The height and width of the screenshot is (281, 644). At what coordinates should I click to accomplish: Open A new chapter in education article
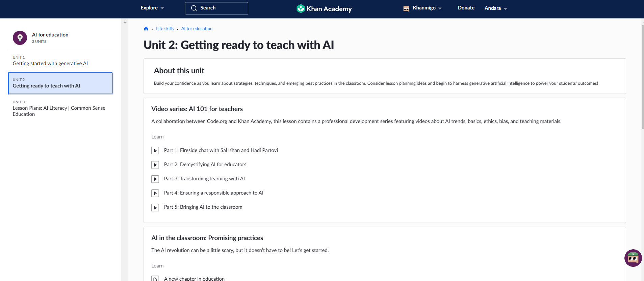194,279
